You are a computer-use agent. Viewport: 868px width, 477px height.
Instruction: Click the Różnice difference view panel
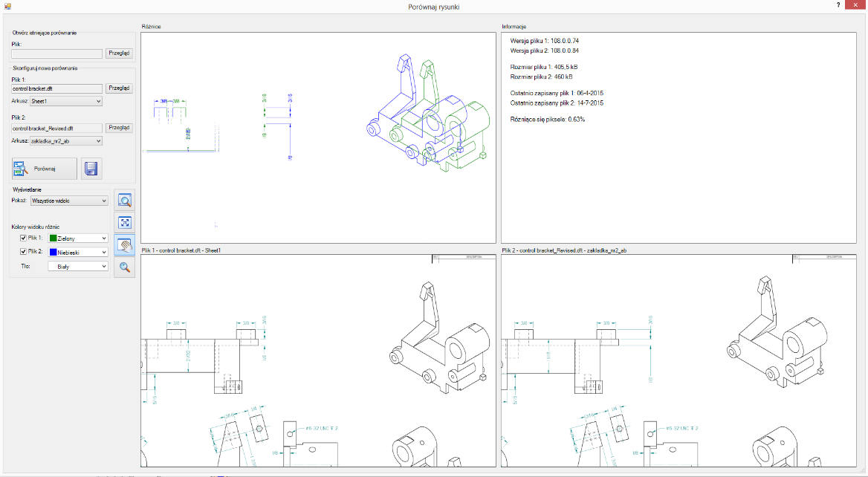coord(318,137)
